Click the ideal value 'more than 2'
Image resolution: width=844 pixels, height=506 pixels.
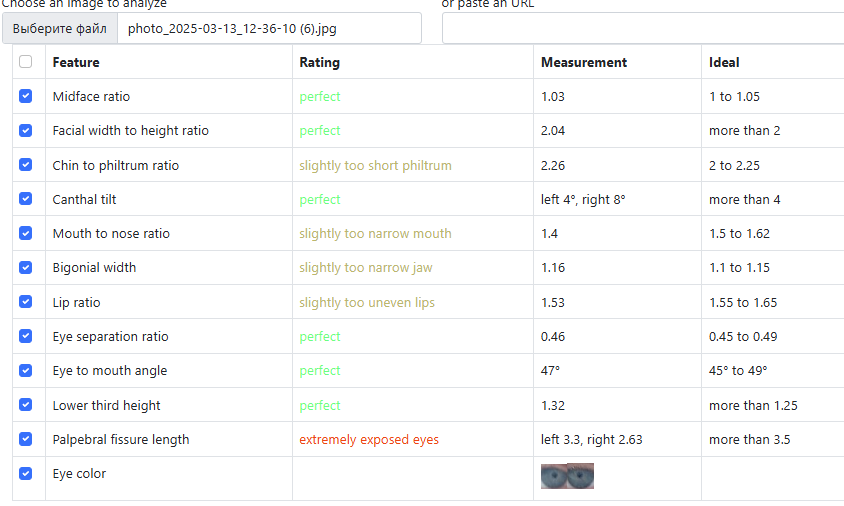(744, 131)
